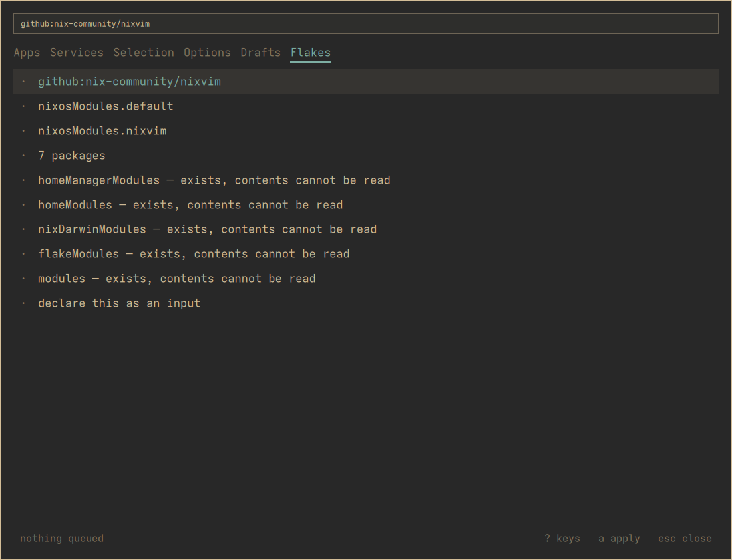Go to the Drafts tab
Image resolution: width=732 pixels, height=560 pixels.
tap(260, 53)
